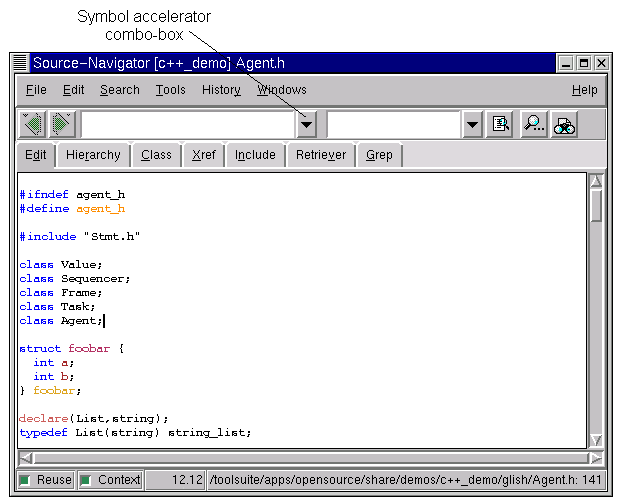
Task: Open the Edit menu
Action: tap(74, 90)
